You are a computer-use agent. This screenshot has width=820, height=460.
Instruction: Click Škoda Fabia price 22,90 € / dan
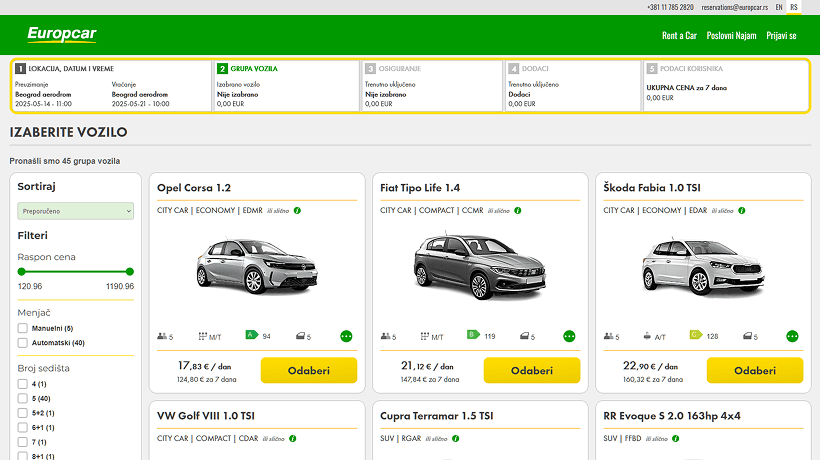[650, 366]
